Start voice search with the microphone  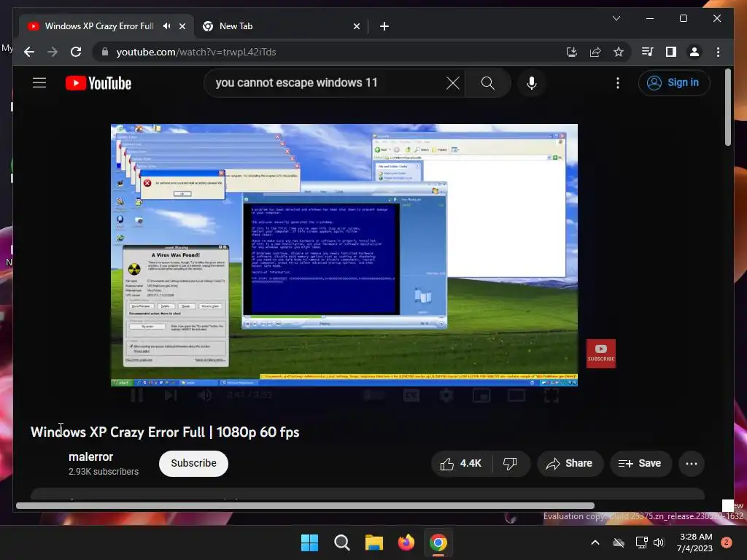point(532,83)
